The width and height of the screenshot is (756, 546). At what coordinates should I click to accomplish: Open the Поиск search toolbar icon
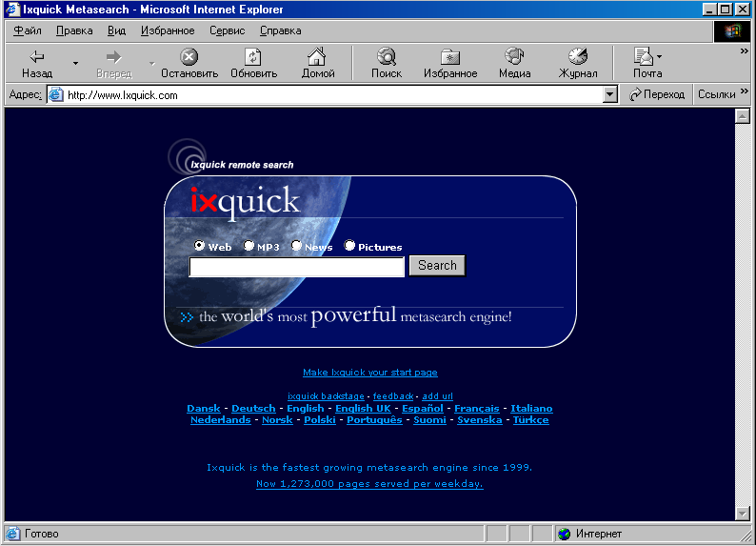tap(387, 56)
